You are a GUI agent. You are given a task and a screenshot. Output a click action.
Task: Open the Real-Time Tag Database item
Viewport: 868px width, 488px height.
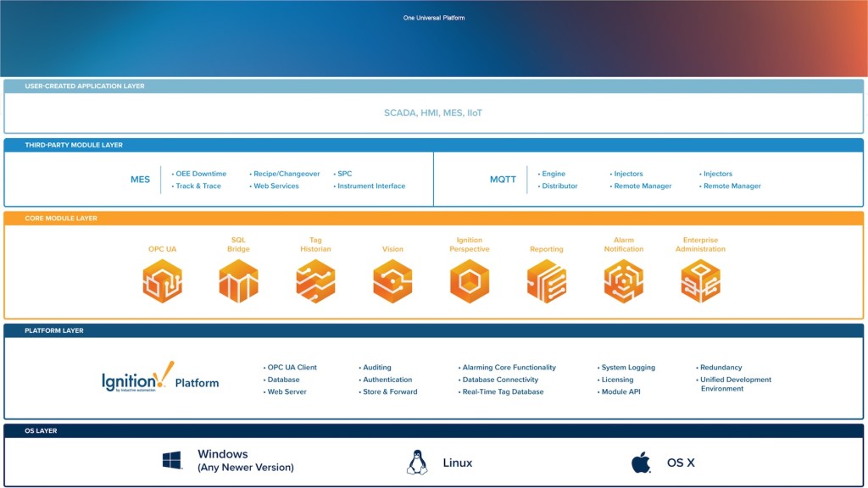503,392
